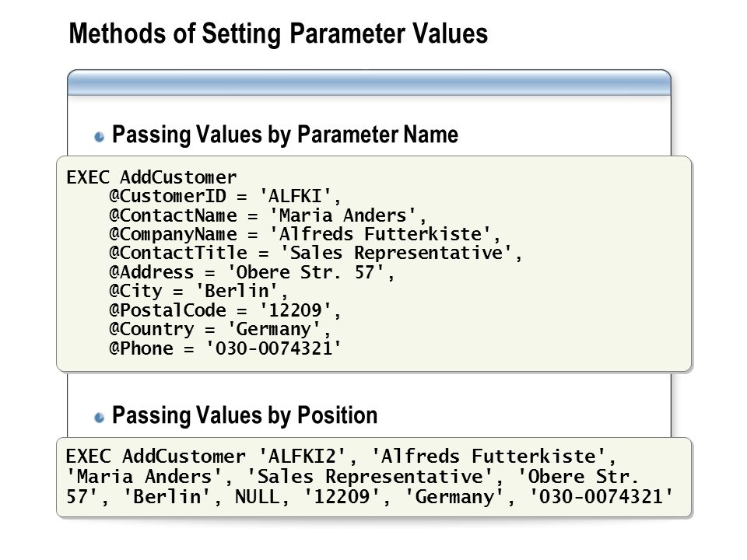Click the @PostalCode = '12209' line
The height and width of the screenshot is (560, 747).
225,310
